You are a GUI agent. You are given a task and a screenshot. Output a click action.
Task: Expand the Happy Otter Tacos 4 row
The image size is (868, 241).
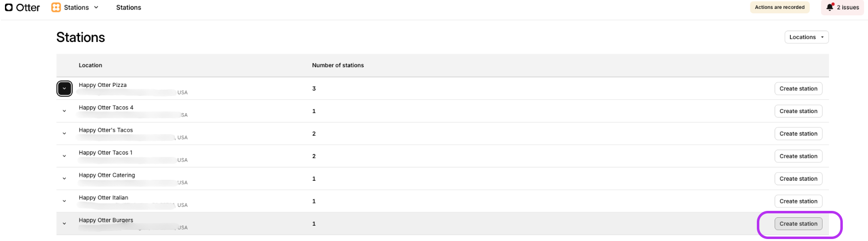point(64,111)
